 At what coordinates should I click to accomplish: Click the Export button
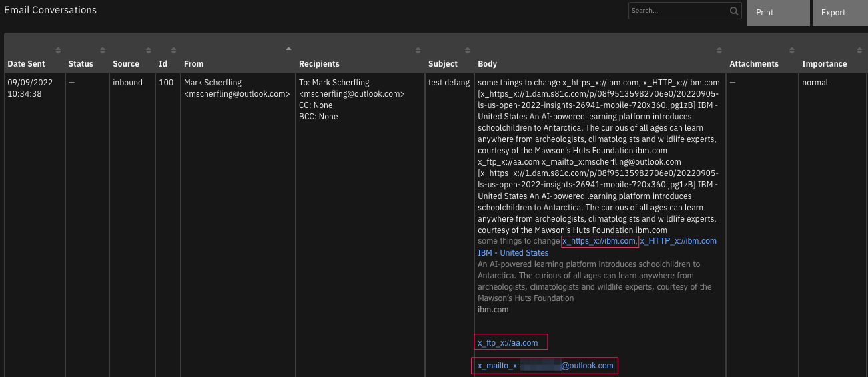(840, 13)
